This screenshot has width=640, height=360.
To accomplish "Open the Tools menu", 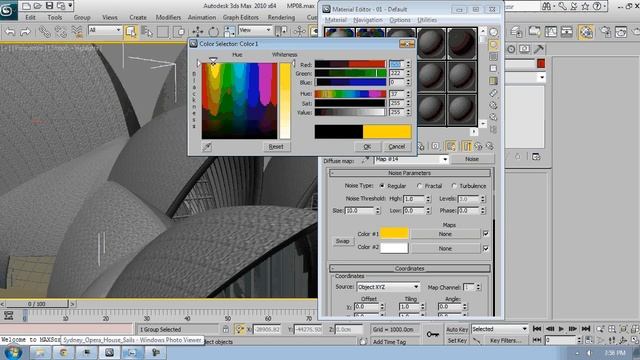I will click(55, 18).
